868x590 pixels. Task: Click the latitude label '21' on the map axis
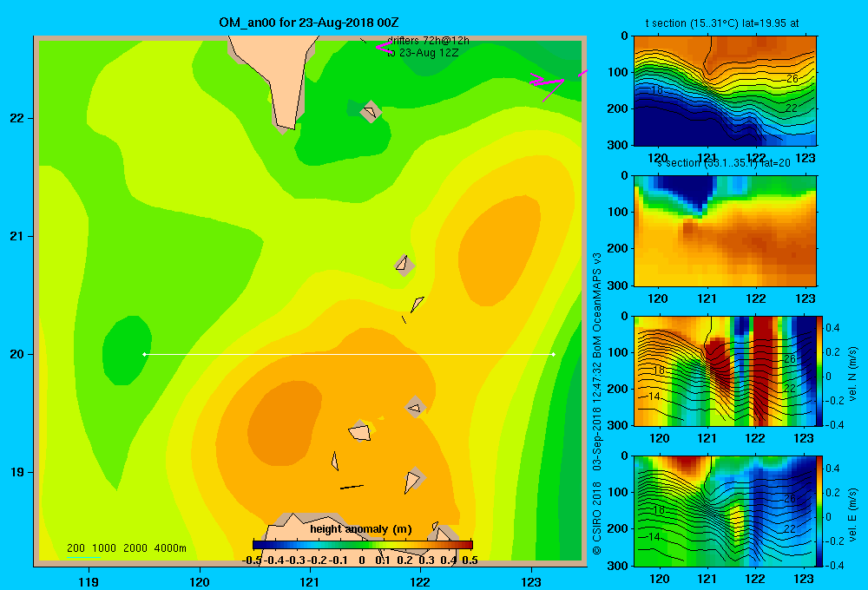(x=16, y=236)
